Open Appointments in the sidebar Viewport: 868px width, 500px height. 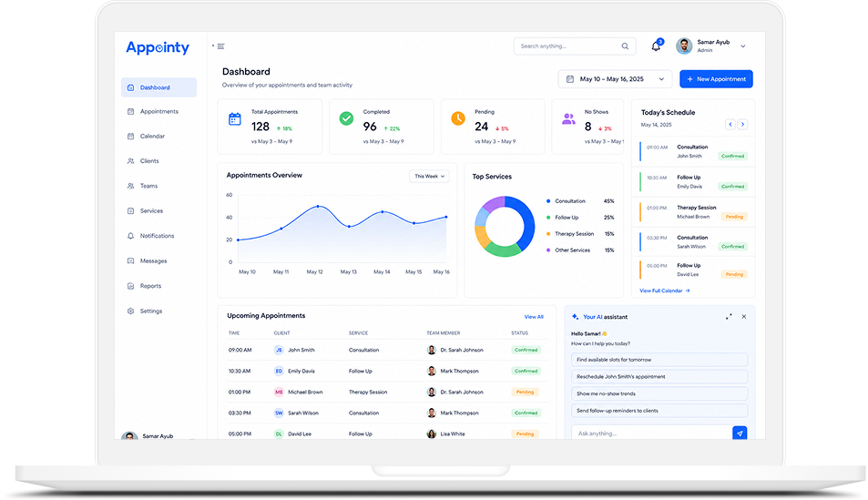[x=158, y=112]
